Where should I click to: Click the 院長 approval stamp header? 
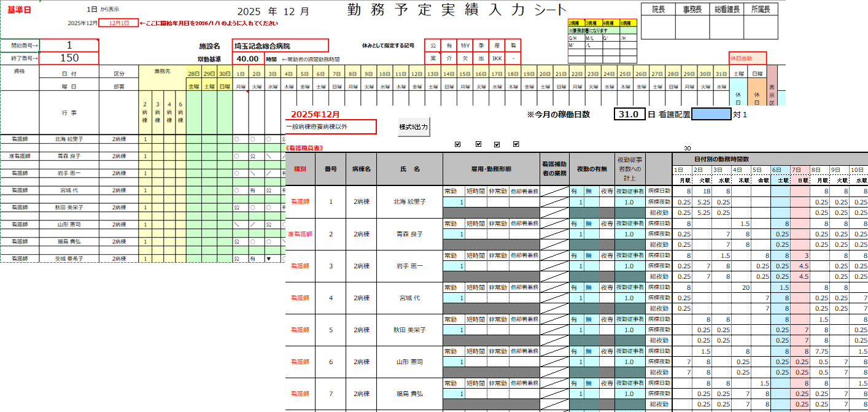[658, 9]
